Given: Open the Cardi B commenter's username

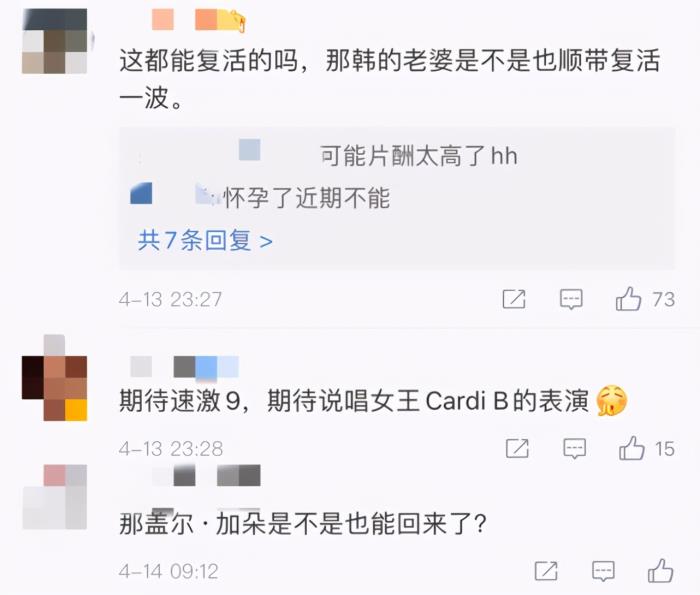Looking at the screenshot, I should coord(184,367).
